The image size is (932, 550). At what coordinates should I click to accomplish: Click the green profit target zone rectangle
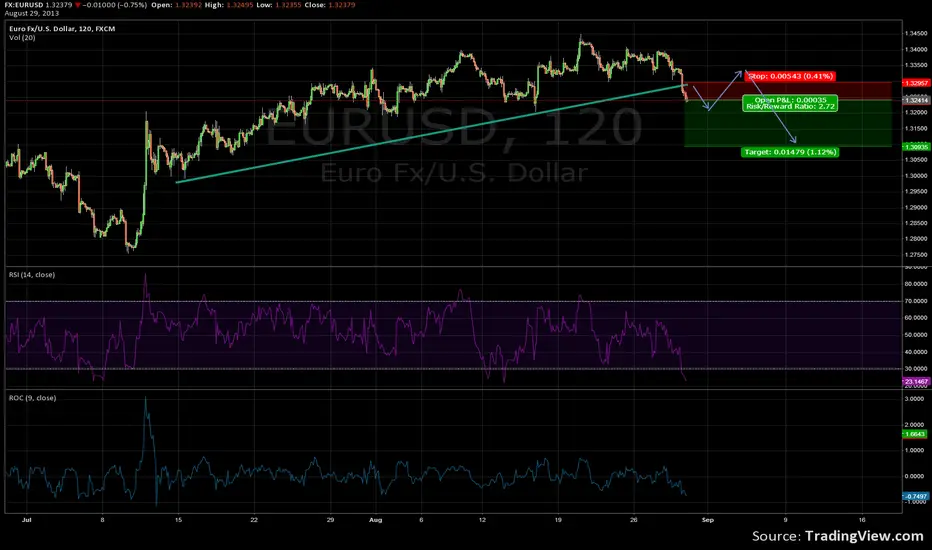point(788,123)
